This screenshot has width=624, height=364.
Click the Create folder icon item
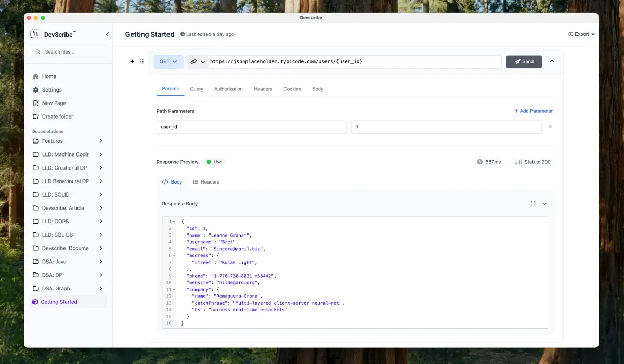(36, 116)
